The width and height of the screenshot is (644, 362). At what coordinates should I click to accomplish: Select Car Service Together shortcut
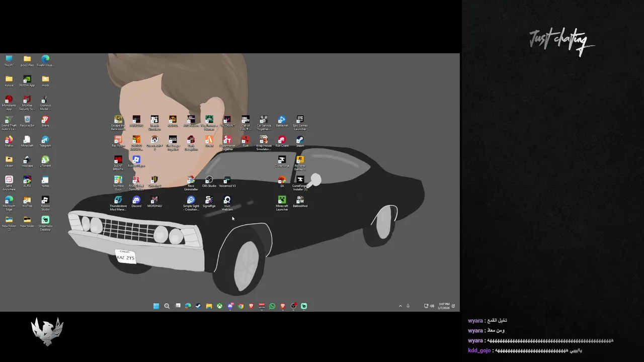point(264,123)
